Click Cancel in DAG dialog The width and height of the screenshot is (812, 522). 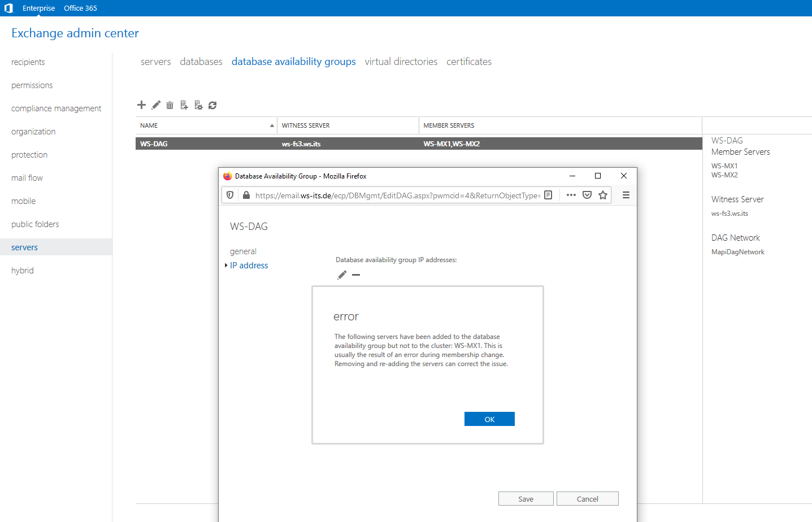(x=588, y=499)
